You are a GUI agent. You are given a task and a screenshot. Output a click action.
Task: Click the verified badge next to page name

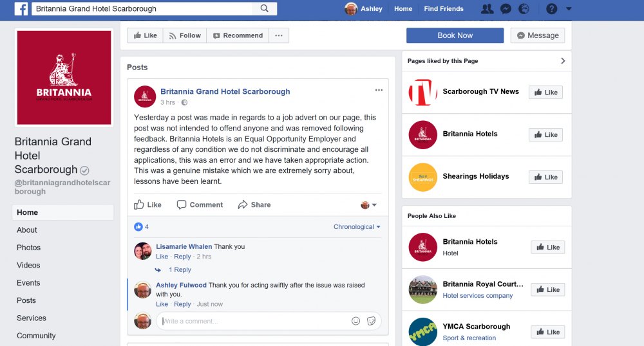coord(84,170)
